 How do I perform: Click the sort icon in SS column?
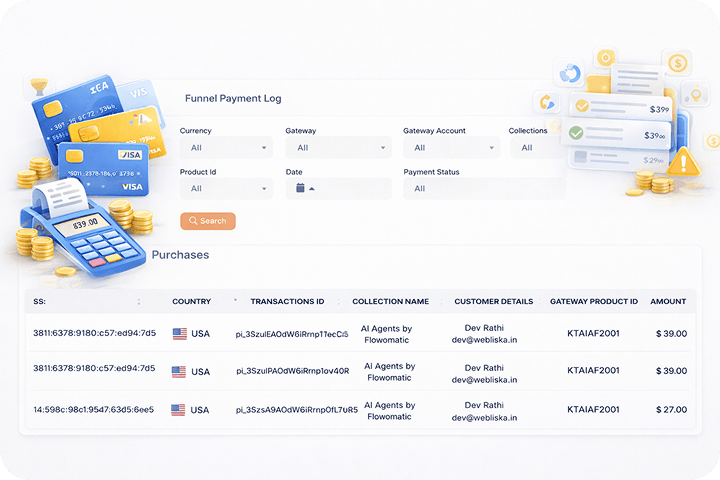click(138, 301)
